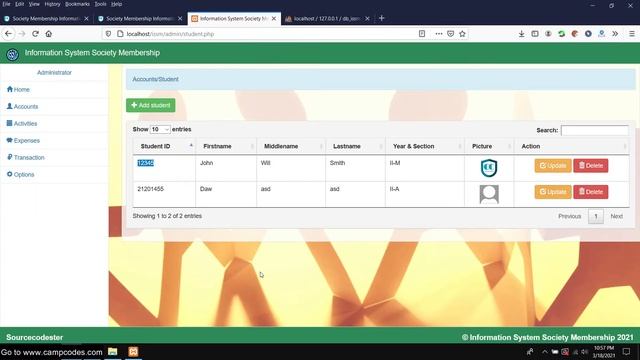Open the Tools menu
This screenshot has height=360, width=640.
(100, 4)
